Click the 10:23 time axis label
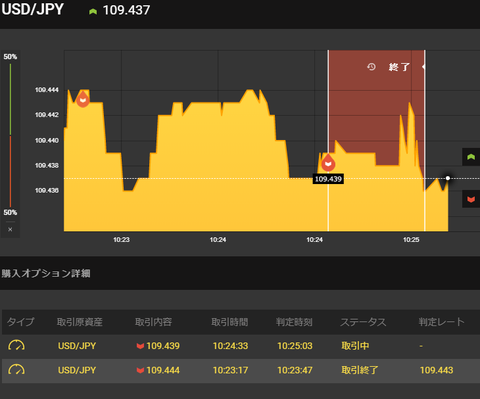The height and width of the screenshot is (399, 480). point(121,240)
